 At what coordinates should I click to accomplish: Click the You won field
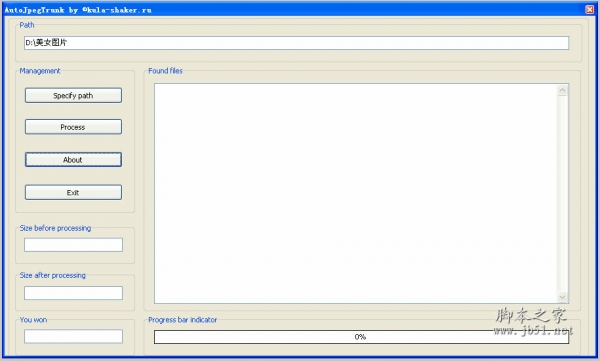pos(73,336)
